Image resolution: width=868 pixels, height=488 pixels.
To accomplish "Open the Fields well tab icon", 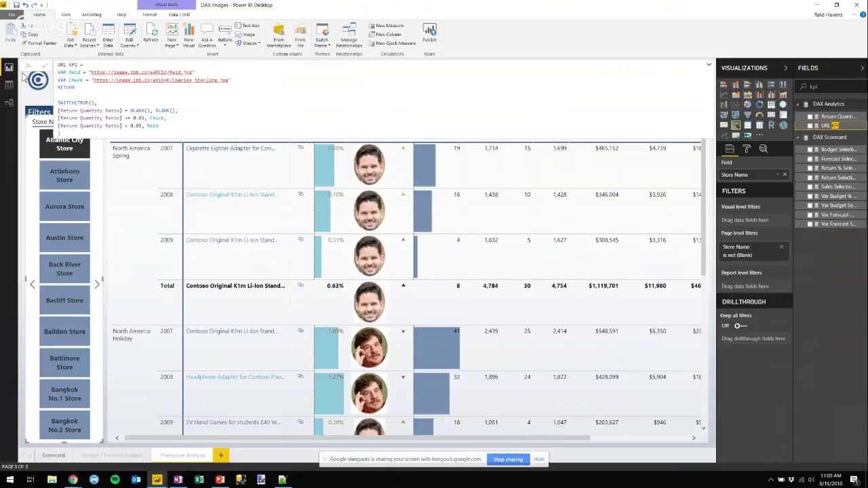I will coord(730,149).
